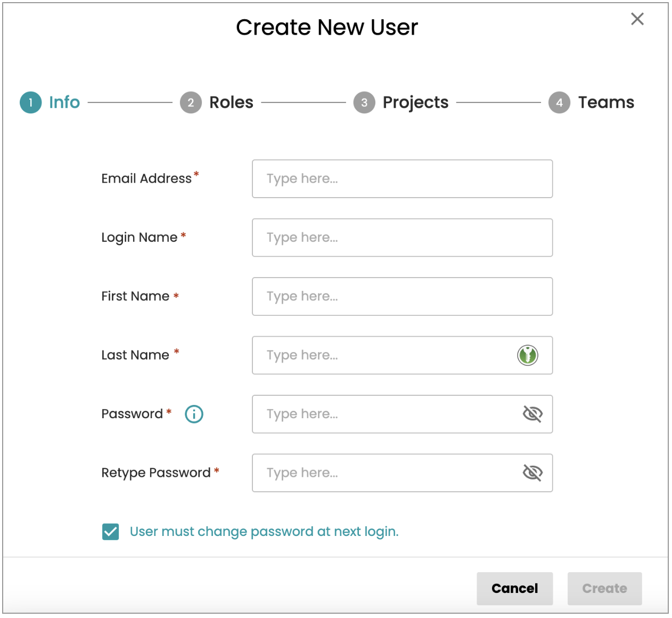Switch to the Roles step
Viewport: 672px width, 618px height.
(231, 102)
